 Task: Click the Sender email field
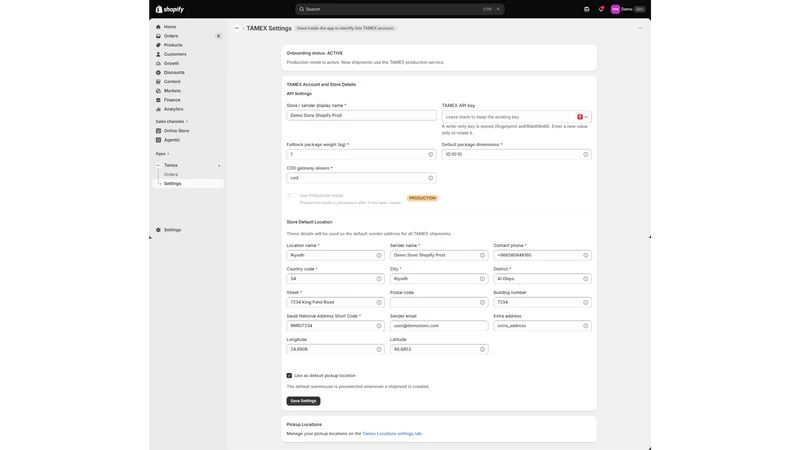tap(439, 326)
